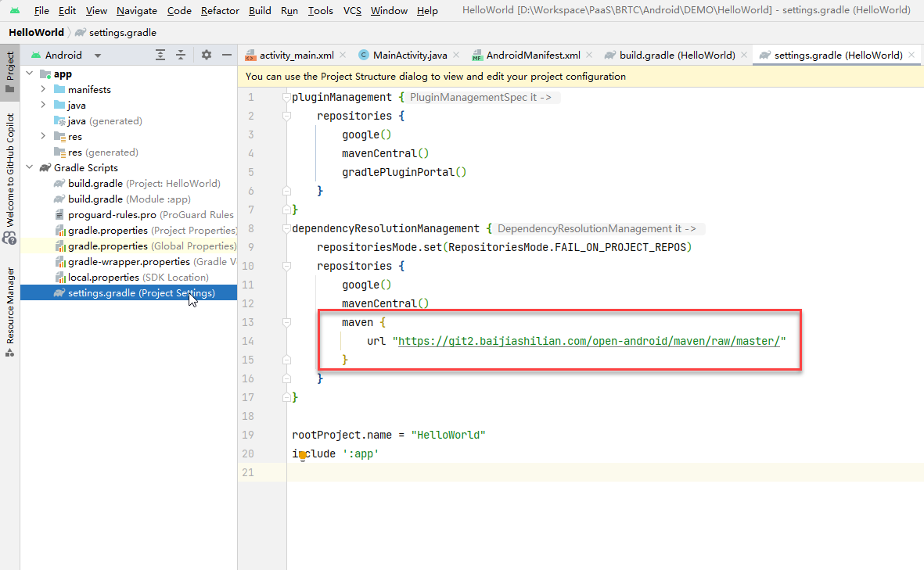Fold the pluginManagement block at line 1

pyautogui.click(x=287, y=98)
